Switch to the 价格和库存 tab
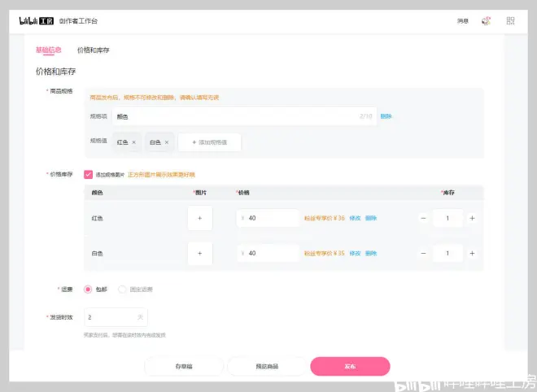 tap(93, 50)
